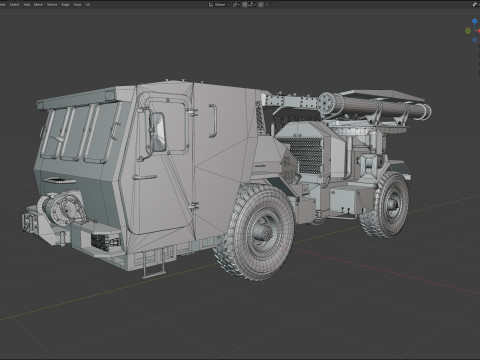Click the negative Z axis gizmo circle
This screenshot has width=480, height=360.
pyautogui.click(x=474, y=40)
